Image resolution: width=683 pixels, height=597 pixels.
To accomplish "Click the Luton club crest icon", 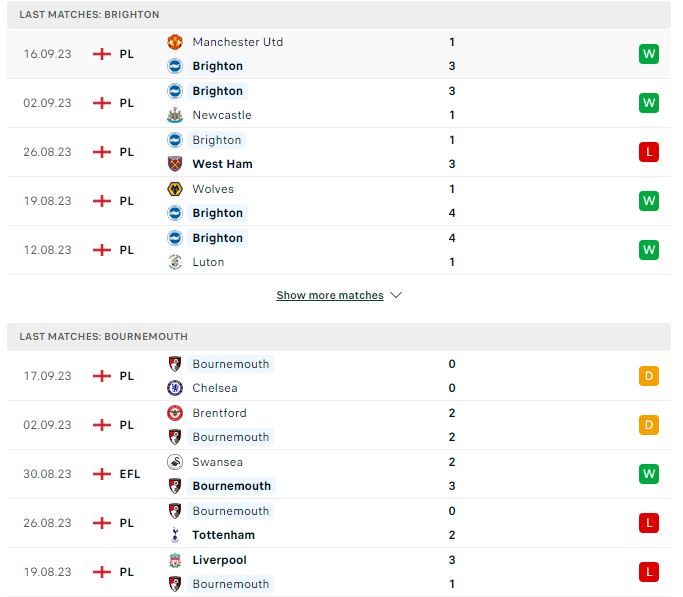I will pos(175,262).
